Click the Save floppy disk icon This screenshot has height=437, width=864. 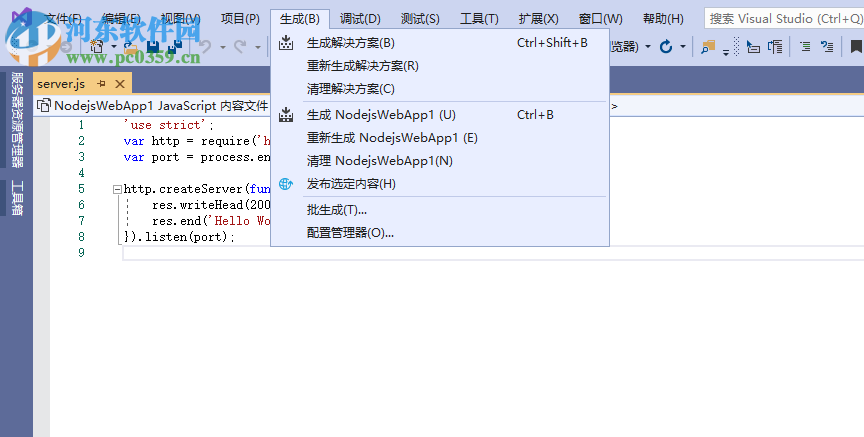click(153, 47)
